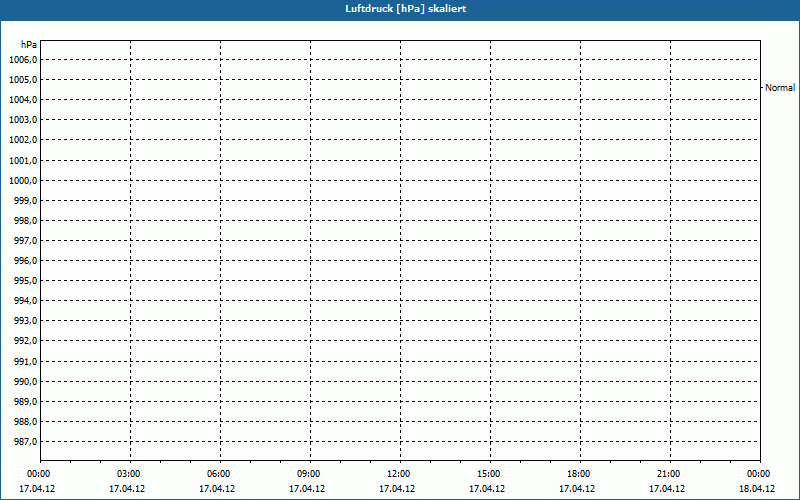Select the 1003,0 y-axis value
The width and height of the screenshot is (800, 500).
23,120
